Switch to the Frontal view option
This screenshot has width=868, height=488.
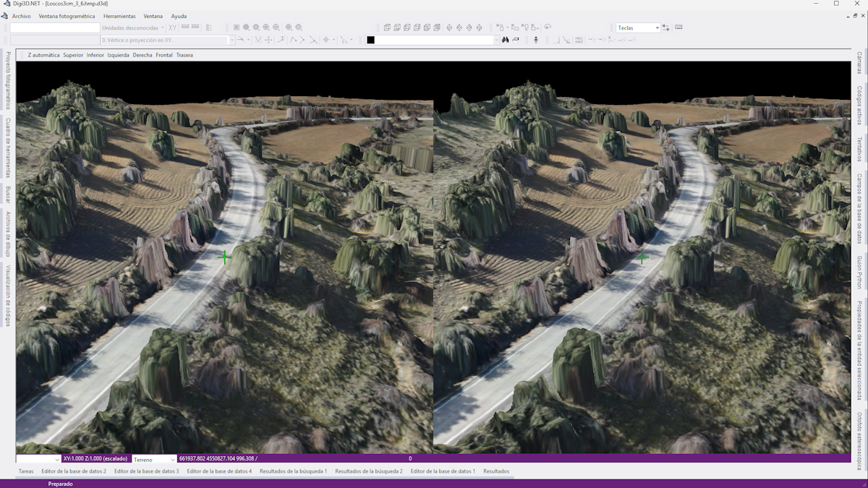point(164,55)
